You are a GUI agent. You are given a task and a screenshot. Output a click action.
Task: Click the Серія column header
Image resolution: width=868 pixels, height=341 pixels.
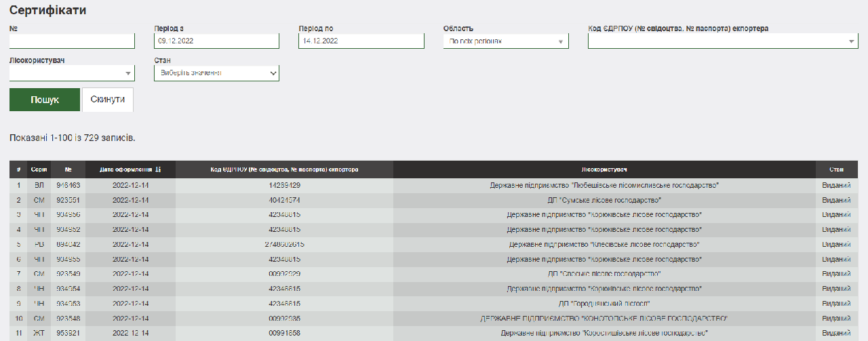pyautogui.click(x=39, y=169)
